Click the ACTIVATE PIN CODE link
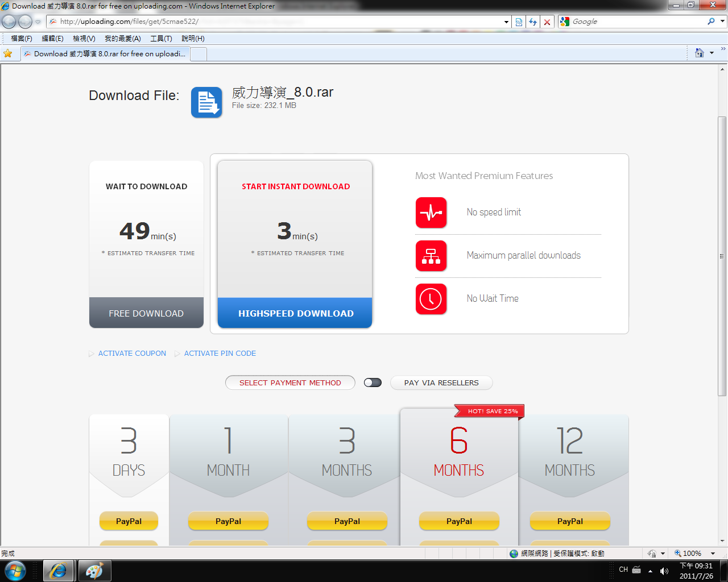 tap(220, 353)
